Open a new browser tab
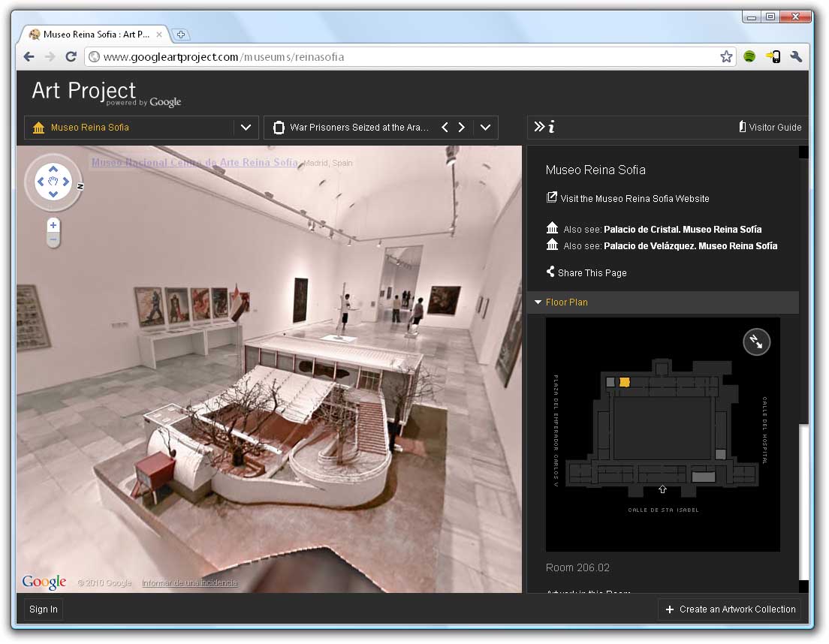The image size is (829, 644). click(181, 35)
